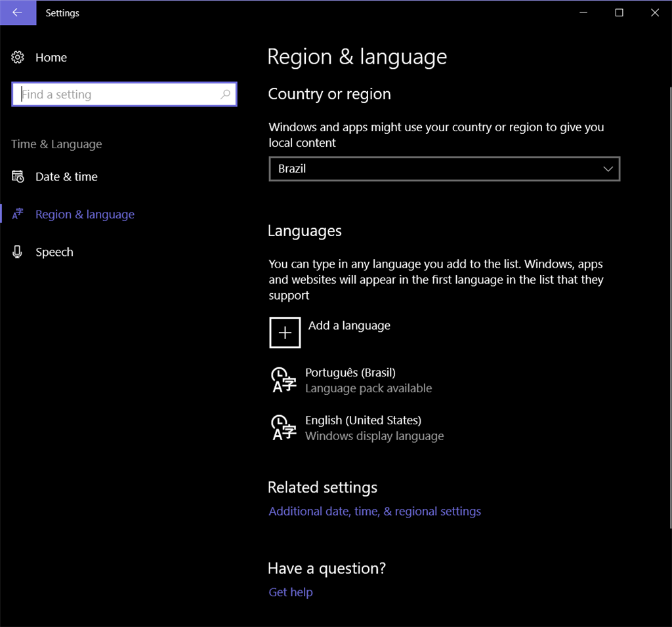Open the Date & time section
Image resolution: width=672 pixels, height=627 pixels.
point(66,176)
